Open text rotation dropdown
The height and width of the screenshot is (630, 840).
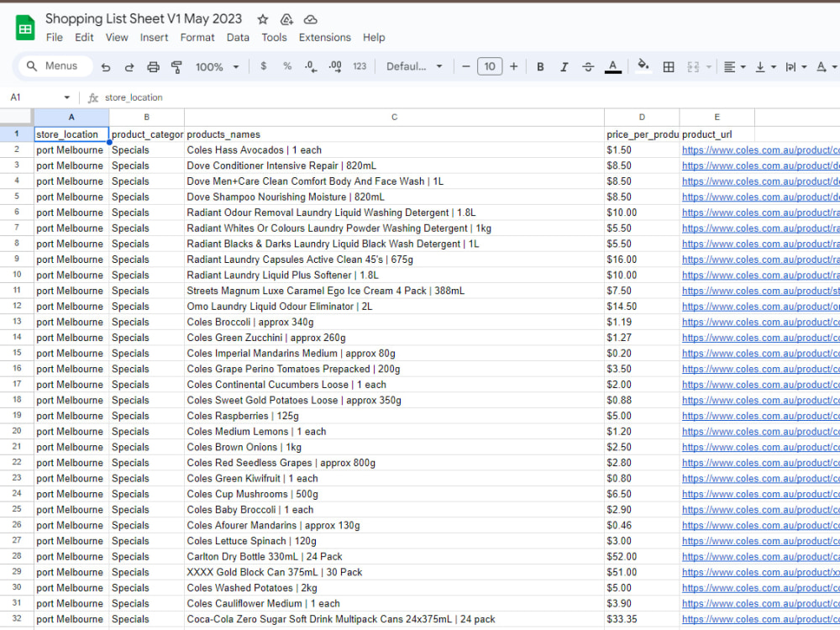point(826,67)
